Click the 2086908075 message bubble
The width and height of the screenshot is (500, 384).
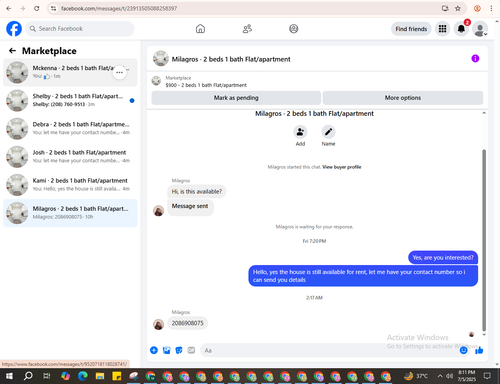point(187,323)
